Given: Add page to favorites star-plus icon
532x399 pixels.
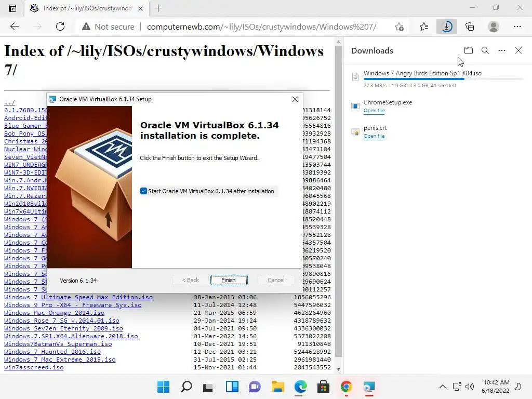Looking at the screenshot, I should point(400,26).
